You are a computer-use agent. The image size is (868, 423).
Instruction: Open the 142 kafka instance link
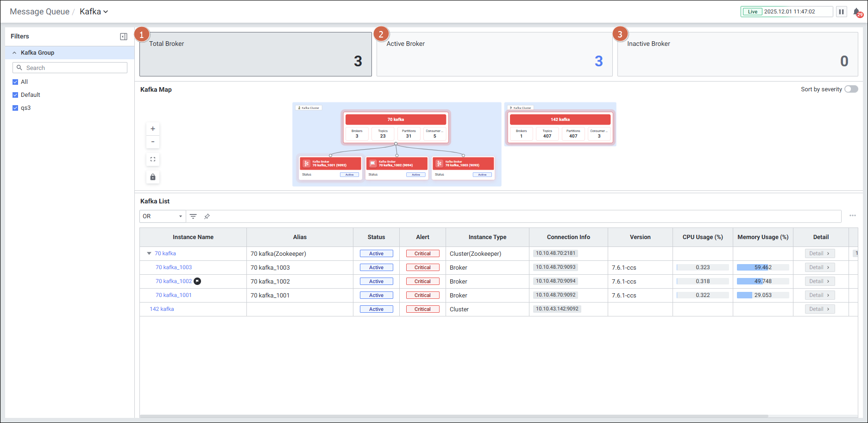pos(162,309)
